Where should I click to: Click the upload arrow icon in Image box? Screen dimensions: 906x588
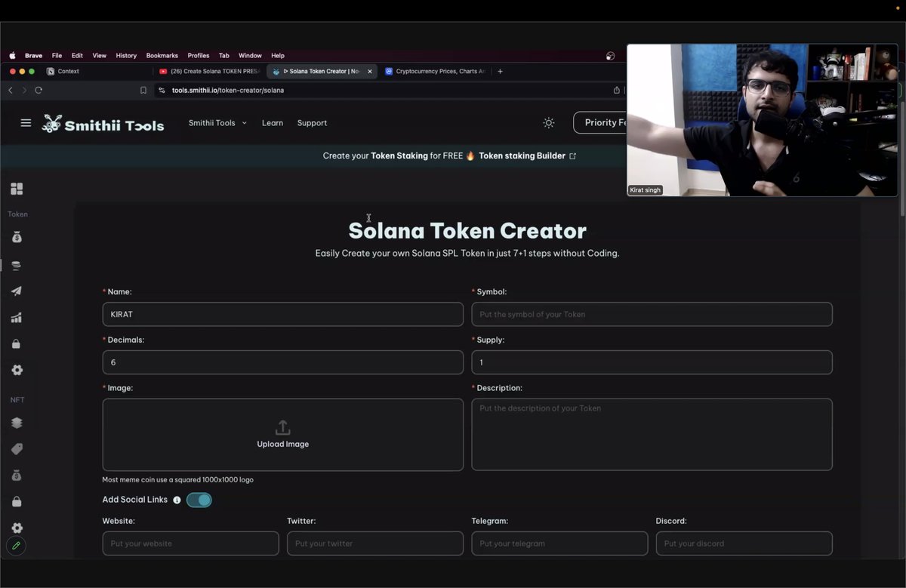(283, 428)
